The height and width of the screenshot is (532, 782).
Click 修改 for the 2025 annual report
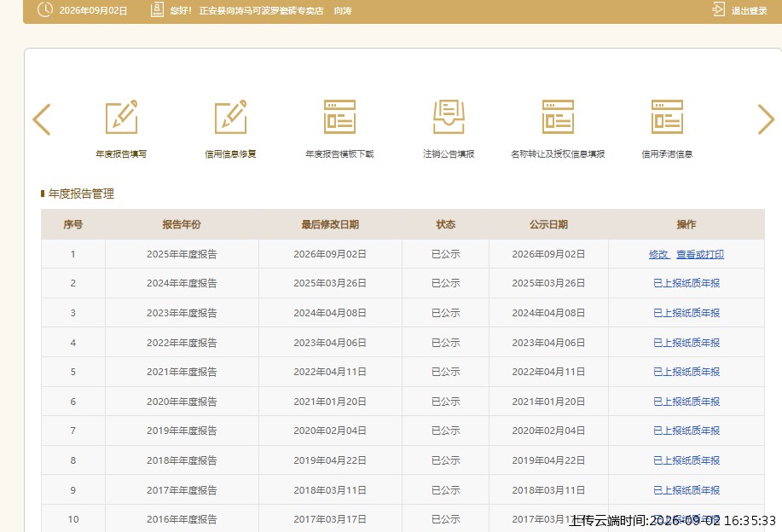click(x=659, y=254)
